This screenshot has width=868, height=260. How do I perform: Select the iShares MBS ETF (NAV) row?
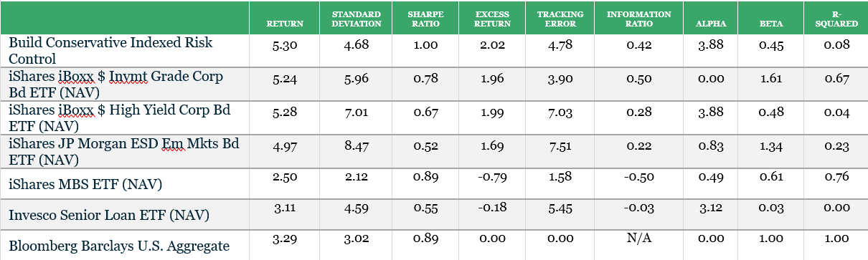[434, 184]
